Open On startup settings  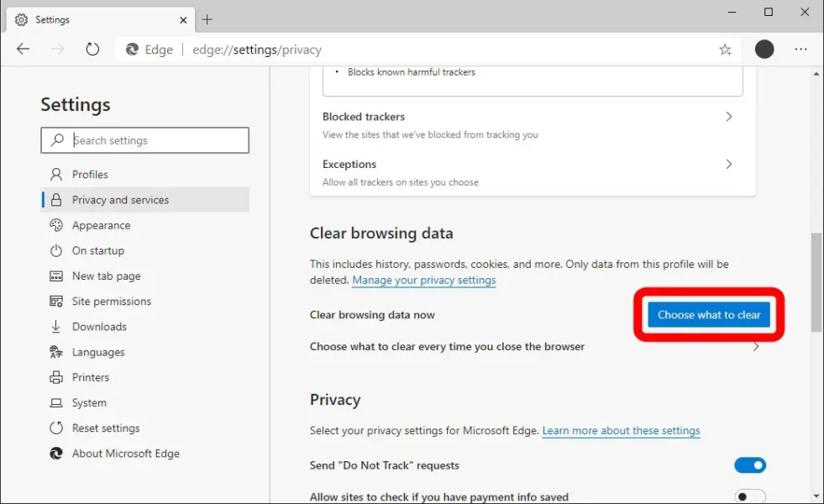coord(145,250)
